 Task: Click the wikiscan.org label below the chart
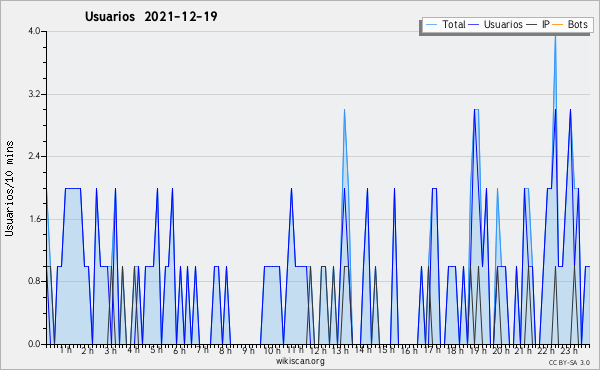(x=300, y=361)
